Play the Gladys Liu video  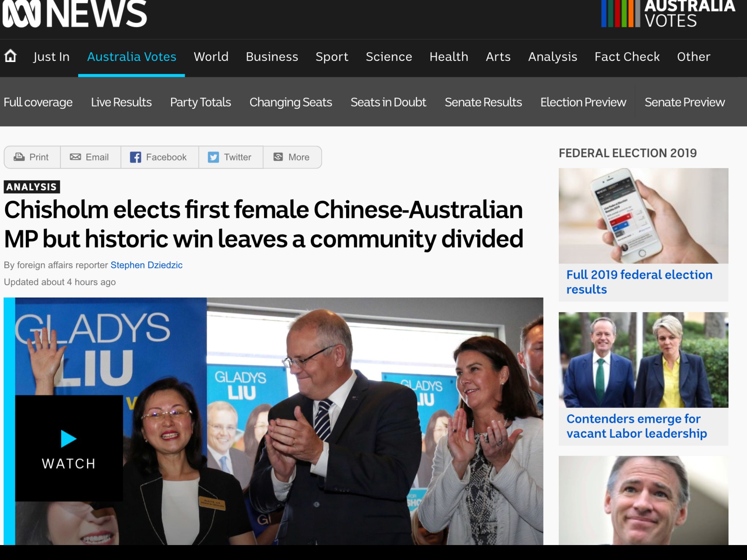coord(69,448)
